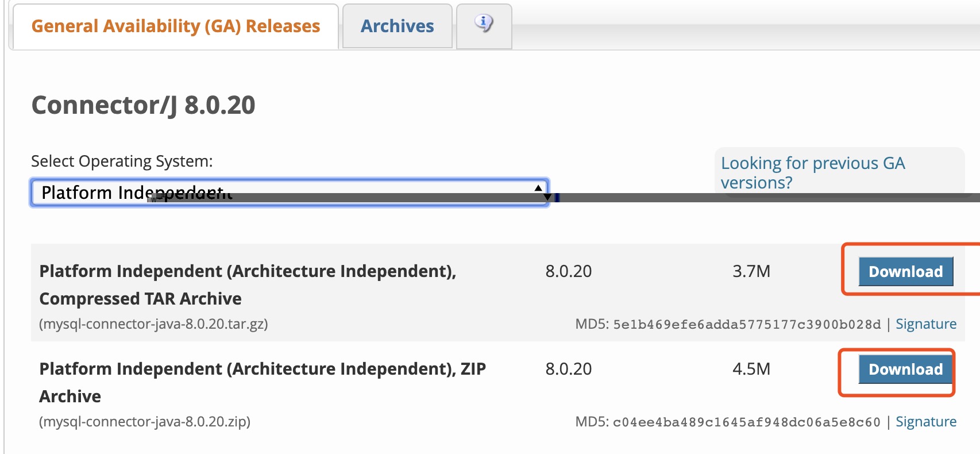Click the mysql-connector-java-8.0.20.zip filename text

pos(145,422)
